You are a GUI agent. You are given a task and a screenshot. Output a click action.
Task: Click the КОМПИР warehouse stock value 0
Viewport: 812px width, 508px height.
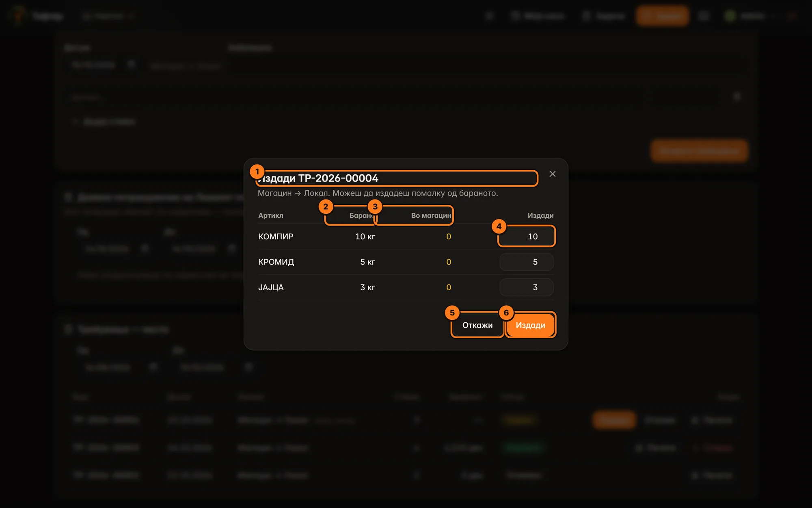tap(449, 237)
